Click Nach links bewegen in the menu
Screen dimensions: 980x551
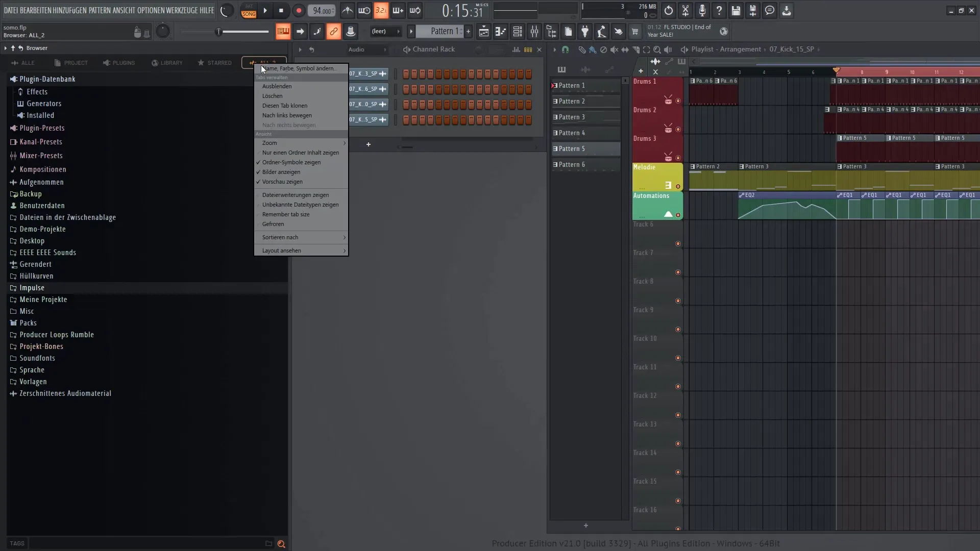[x=301, y=115]
